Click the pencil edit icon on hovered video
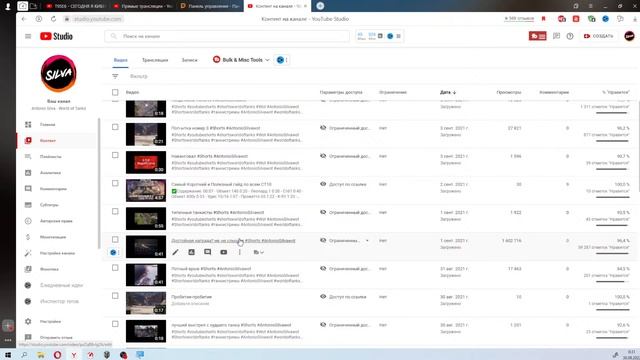Screen dimensions: 640x360 [x=176, y=252]
